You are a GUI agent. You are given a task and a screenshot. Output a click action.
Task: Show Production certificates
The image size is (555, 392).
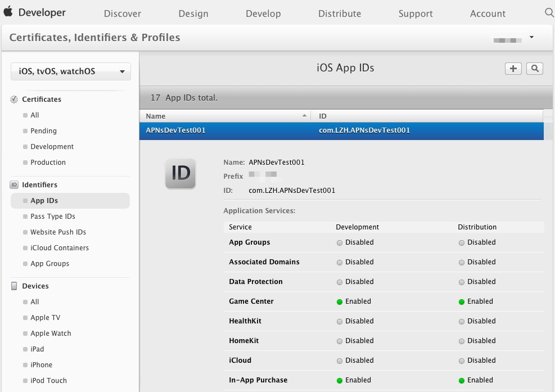tap(48, 162)
